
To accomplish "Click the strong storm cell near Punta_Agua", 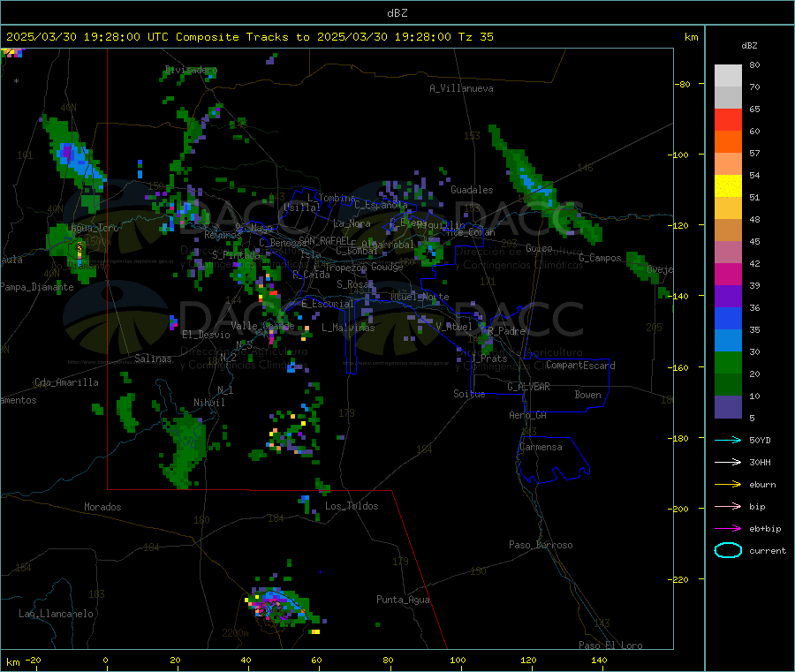I will [279, 606].
